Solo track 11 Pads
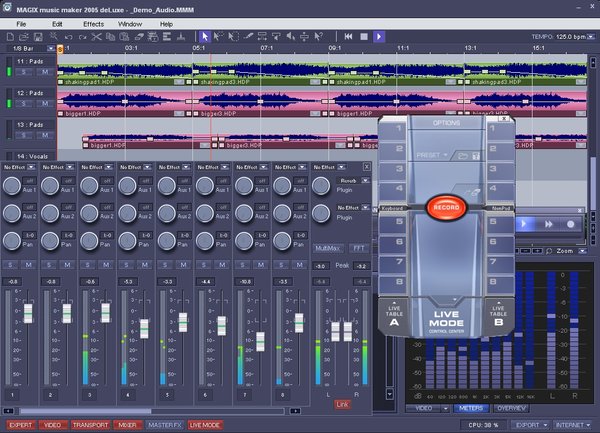Screen dimensions: 600x433 point(24,72)
